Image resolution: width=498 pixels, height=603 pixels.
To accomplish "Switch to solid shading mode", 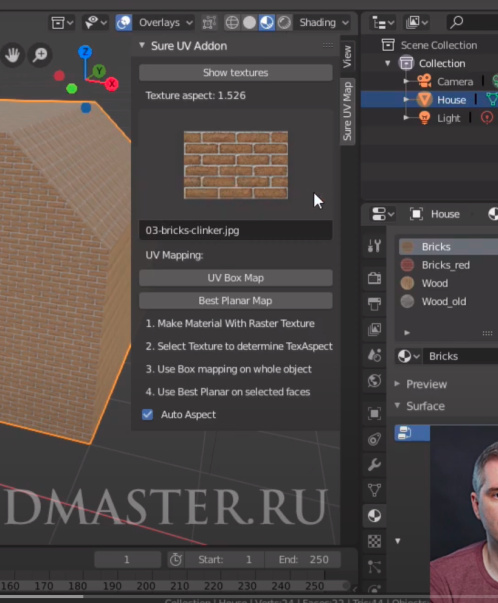I will click(x=249, y=23).
